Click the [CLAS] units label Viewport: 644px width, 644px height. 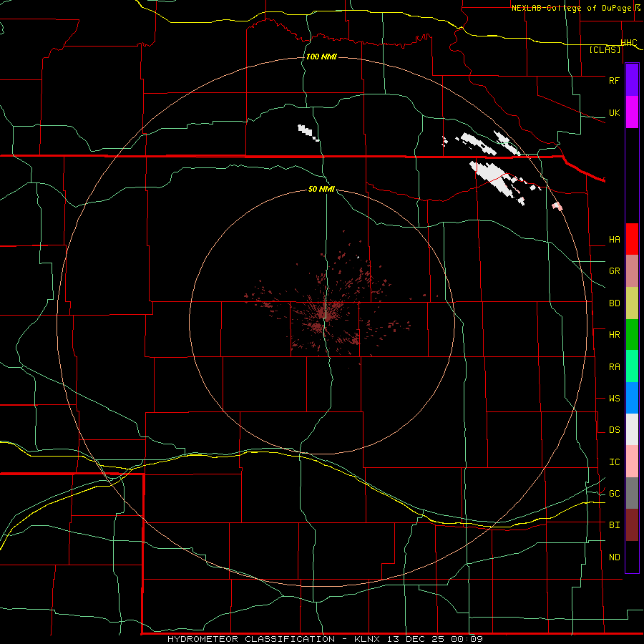[605, 49]
